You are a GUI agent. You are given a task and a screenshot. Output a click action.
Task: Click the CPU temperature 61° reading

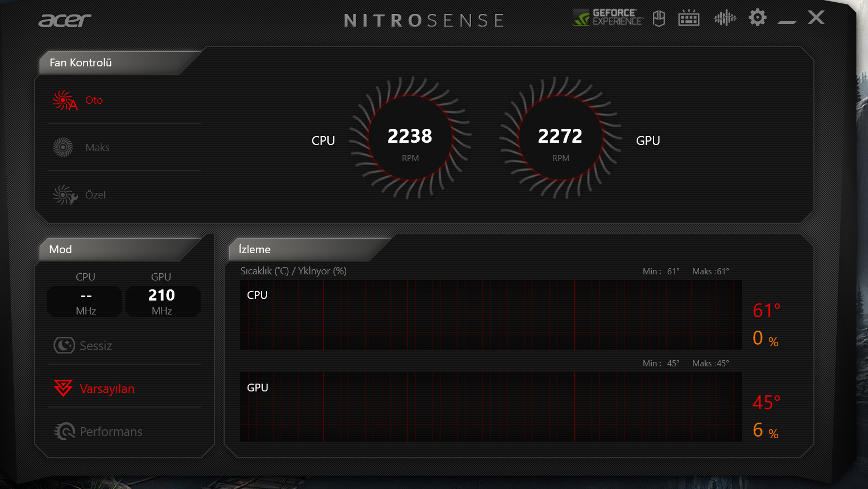[x=767, y=311]
